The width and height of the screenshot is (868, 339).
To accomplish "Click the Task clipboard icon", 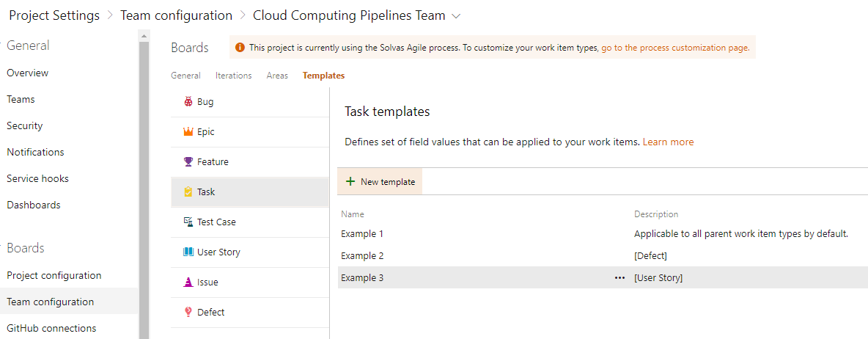I will [188, 192].
